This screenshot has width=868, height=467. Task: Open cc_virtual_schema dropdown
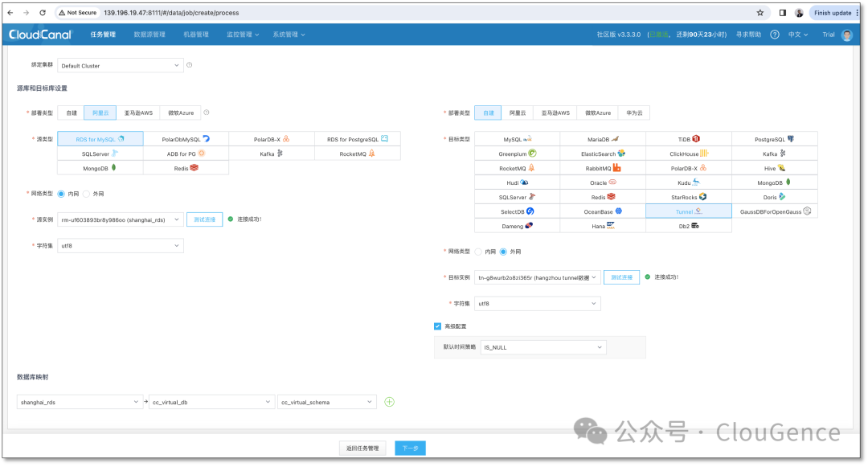[x=326, y=402]
